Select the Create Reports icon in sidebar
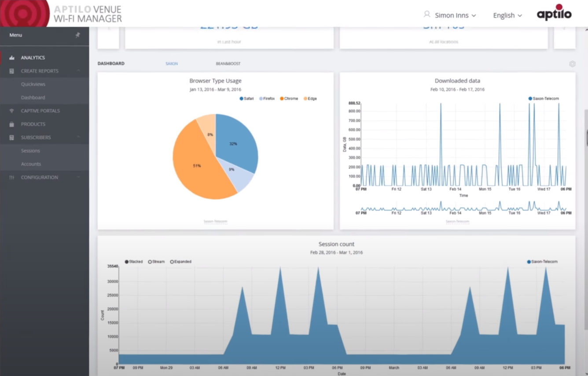Screen dimensions: 588x376 (x=11, y=71)
